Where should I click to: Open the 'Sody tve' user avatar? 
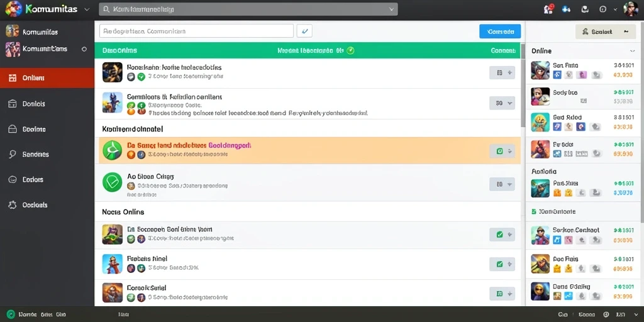[540, 96]
